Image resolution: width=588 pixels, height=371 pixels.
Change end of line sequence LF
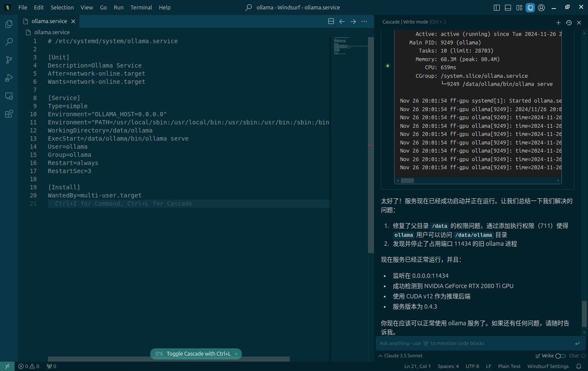pos(489,366)
